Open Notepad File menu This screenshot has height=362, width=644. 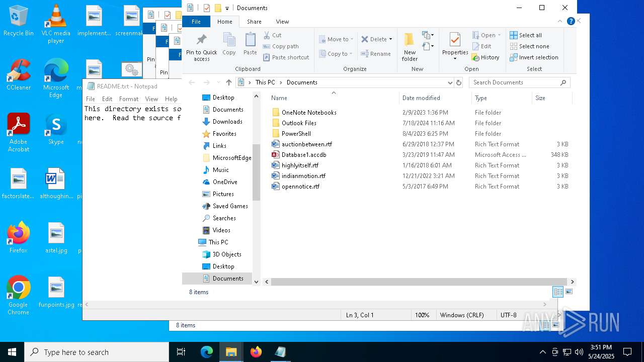91,99
